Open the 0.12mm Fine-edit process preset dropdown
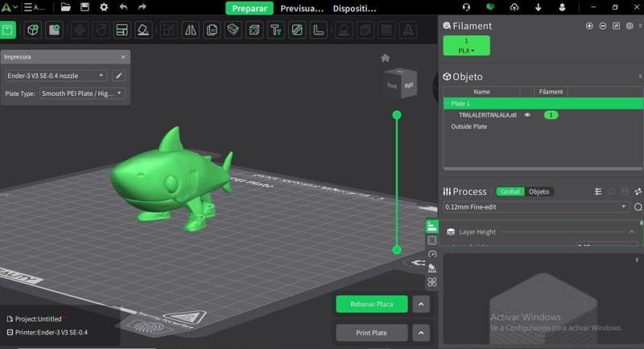The width and height of the screenshot is (644, 349). [535, 207]
